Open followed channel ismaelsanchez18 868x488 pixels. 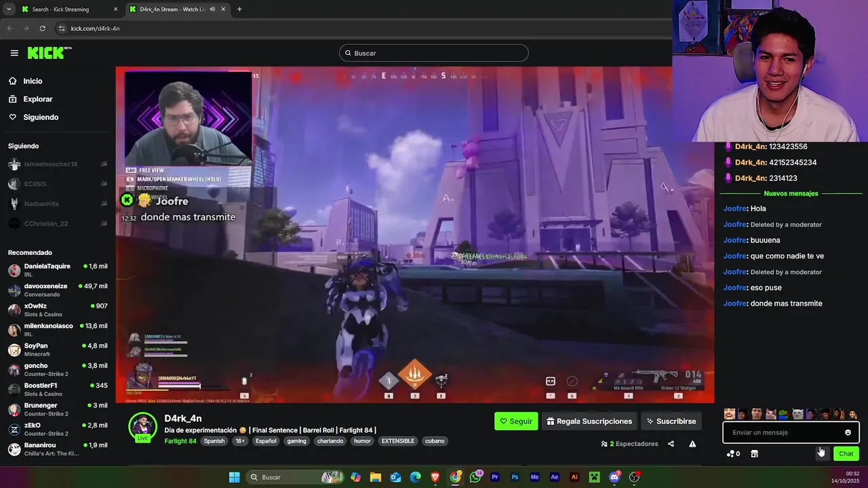(x=58, y=164)
